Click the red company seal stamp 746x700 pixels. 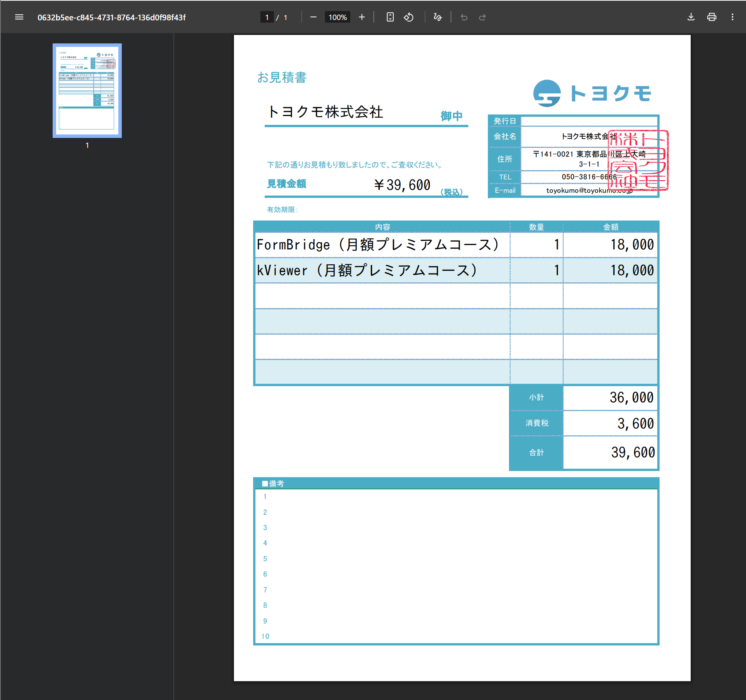[638, 160]
